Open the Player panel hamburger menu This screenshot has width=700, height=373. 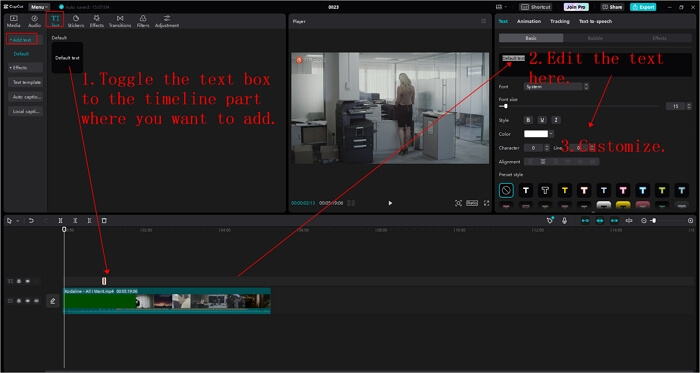coord(483,21)
